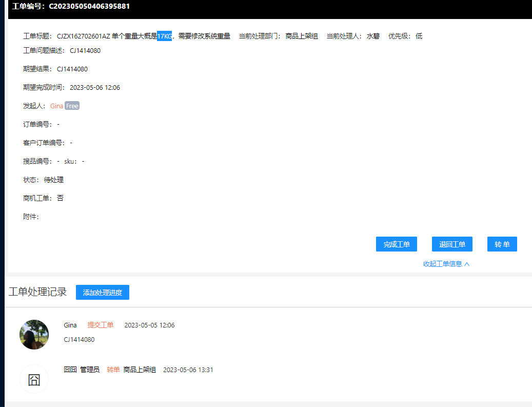The width and height of the screenshot is (532, 407).
Task: Click the 退回工单 button
Action: [452, 244]
